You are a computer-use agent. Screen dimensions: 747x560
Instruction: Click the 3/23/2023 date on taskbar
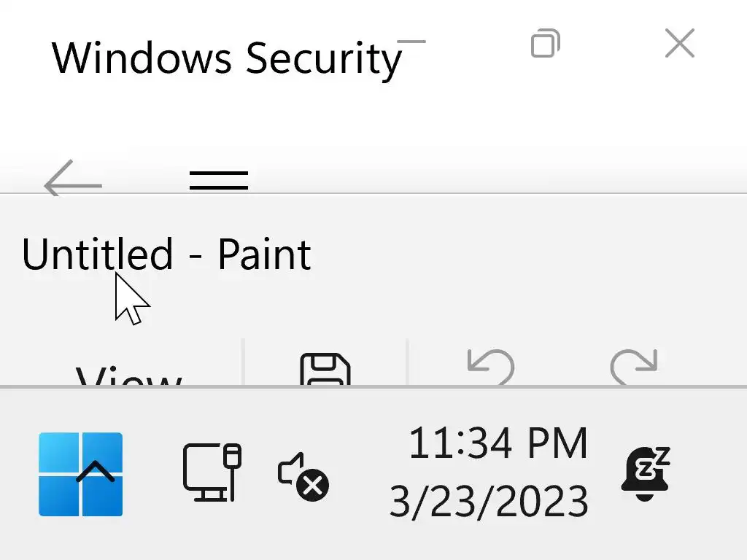(x=489, y=502)
